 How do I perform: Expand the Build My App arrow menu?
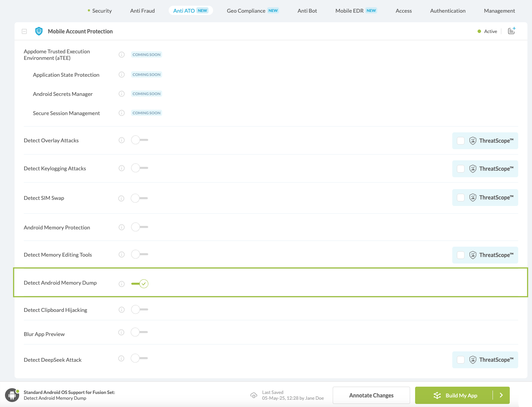click(x=501, y=395)
